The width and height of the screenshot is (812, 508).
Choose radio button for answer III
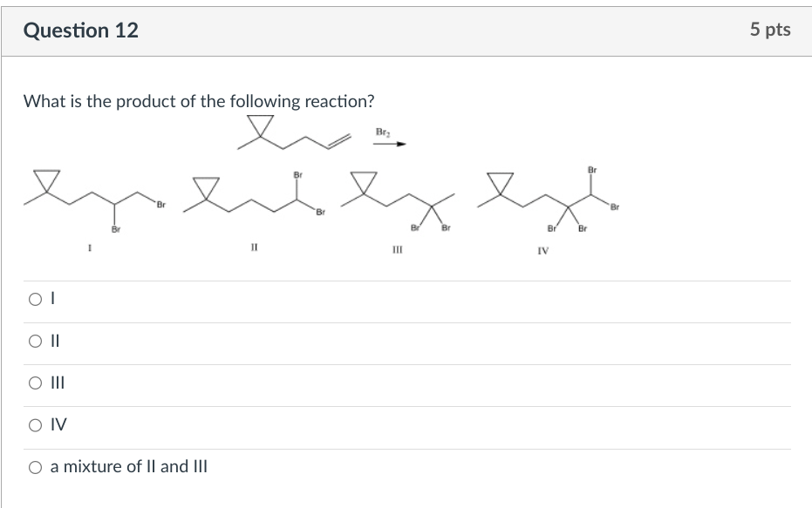point(35,383)
